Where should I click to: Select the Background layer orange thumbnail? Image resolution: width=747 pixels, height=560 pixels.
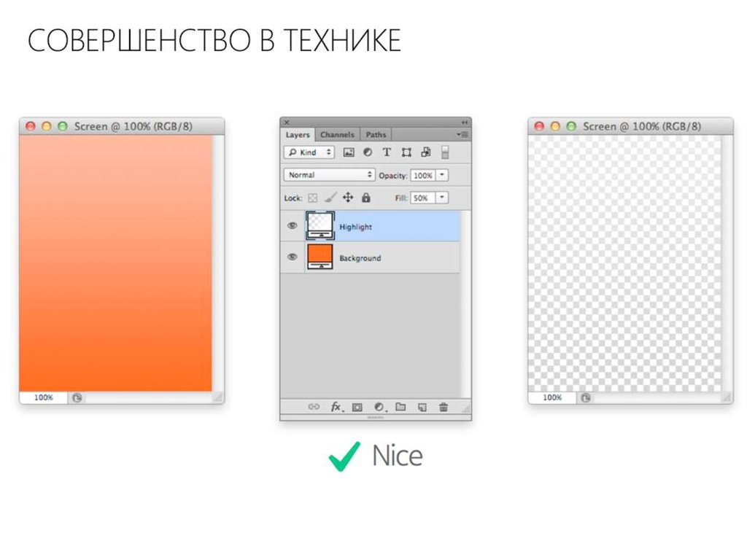click(x=320, y=256)
